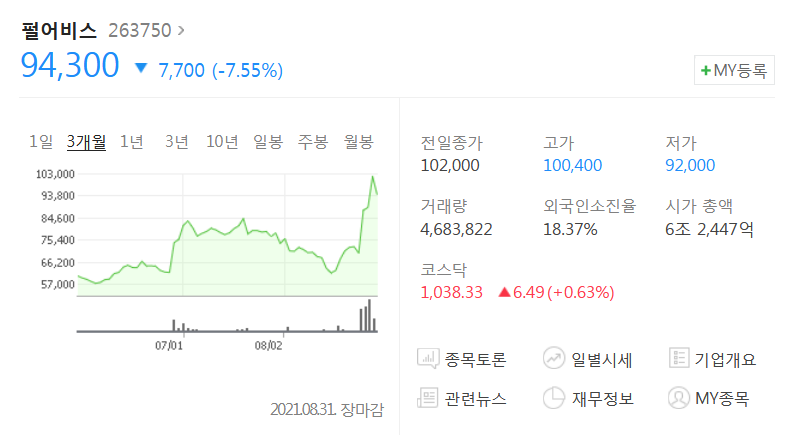
Task: Click the blue down-triangle price indicator
Action: point(141,69)
